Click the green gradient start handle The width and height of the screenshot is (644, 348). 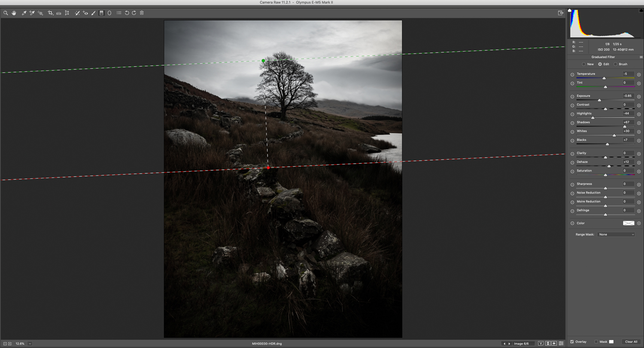[263, 61]
